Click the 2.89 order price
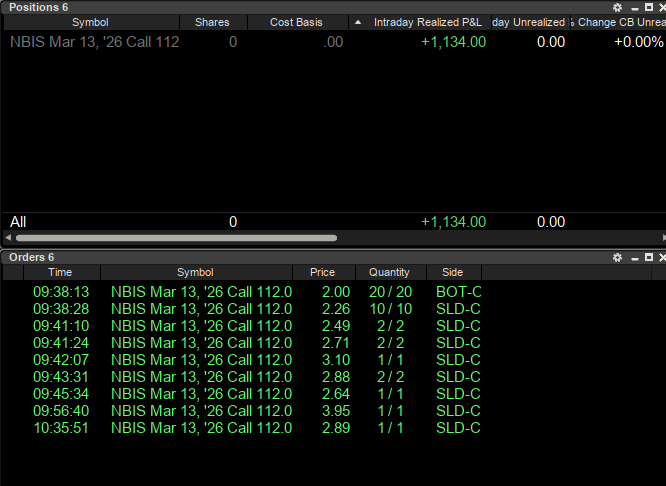Image resolution: width=666 pixels, height=486 pixels. pyautogui.click(x=336, y=428)
